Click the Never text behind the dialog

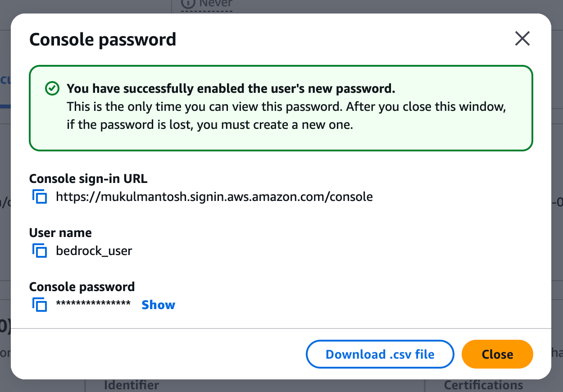click(215, 4)
